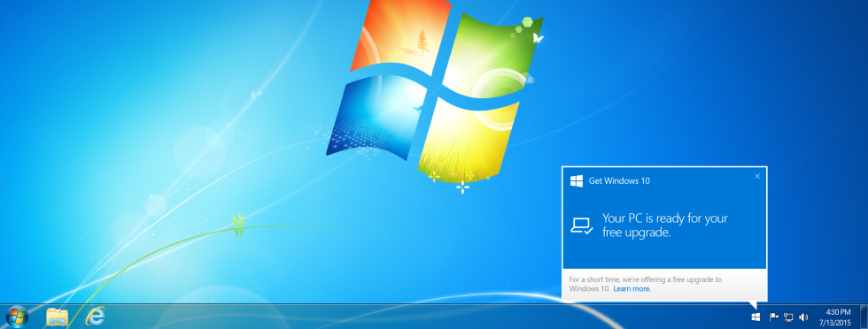
Task: Click the Windows logo in the notification header
Action: coord(577,180)
